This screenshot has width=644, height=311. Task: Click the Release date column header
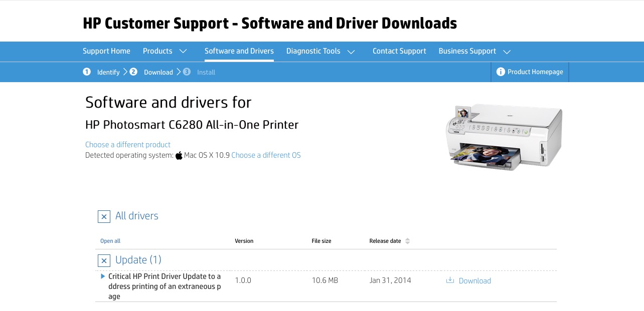click(x=385, y=241)
